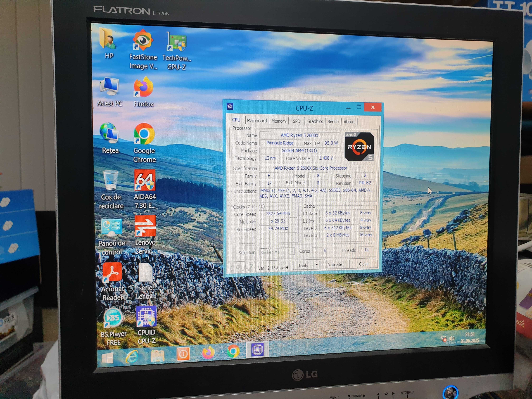This screenshot has width=532, height=399.
Task: Switch to the Mainboard tab
Action: (x=257, y=120)
